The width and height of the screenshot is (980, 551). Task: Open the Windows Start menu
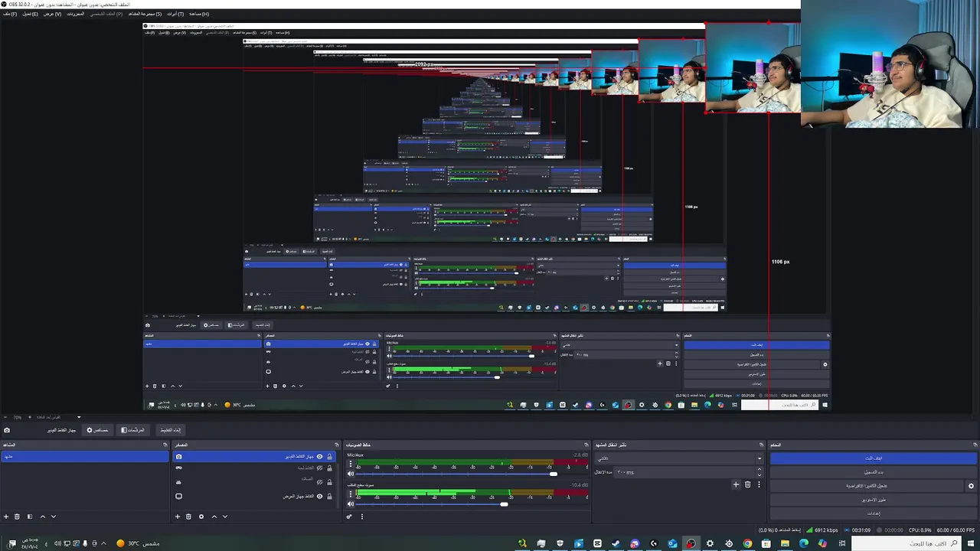point(969,543)
